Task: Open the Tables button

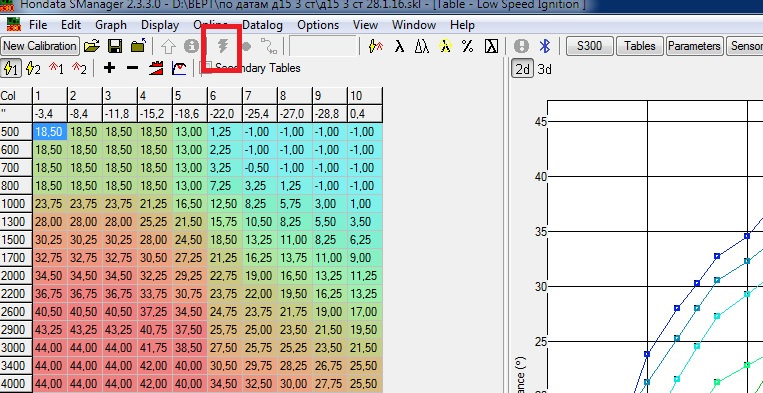Action: point(639,46)
